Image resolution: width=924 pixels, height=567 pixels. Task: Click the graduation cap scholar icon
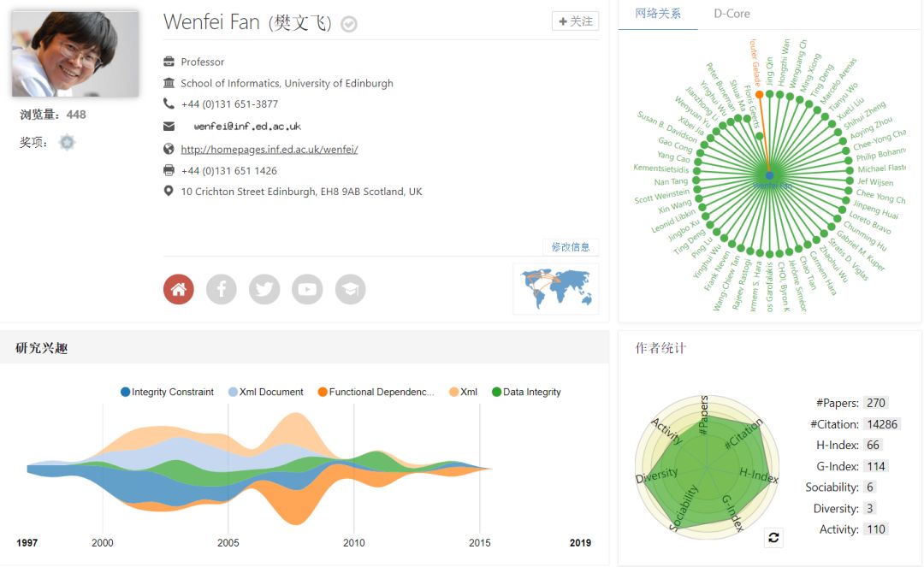click(x=350, y=289)
